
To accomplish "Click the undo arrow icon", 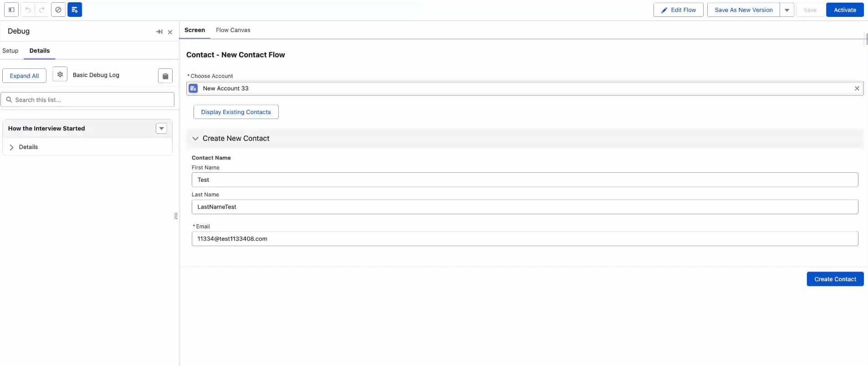I will (x=28, y=10).
